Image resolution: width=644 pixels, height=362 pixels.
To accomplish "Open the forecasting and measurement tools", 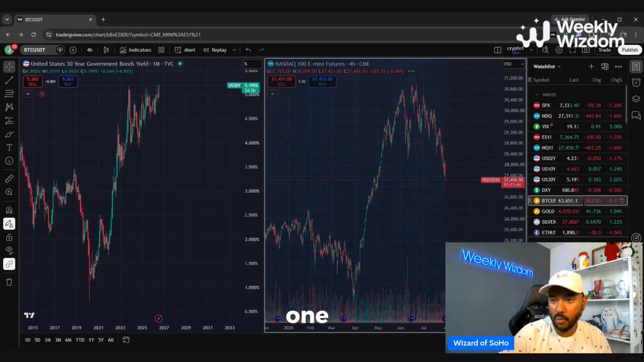I will (9, 121).
